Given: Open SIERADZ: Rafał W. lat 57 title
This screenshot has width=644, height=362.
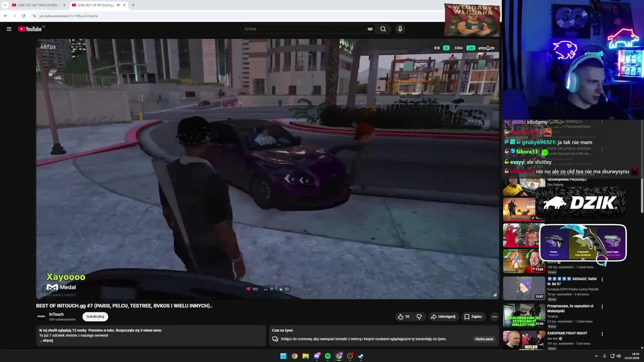Looking at the screenshot, I should point(572,281).
